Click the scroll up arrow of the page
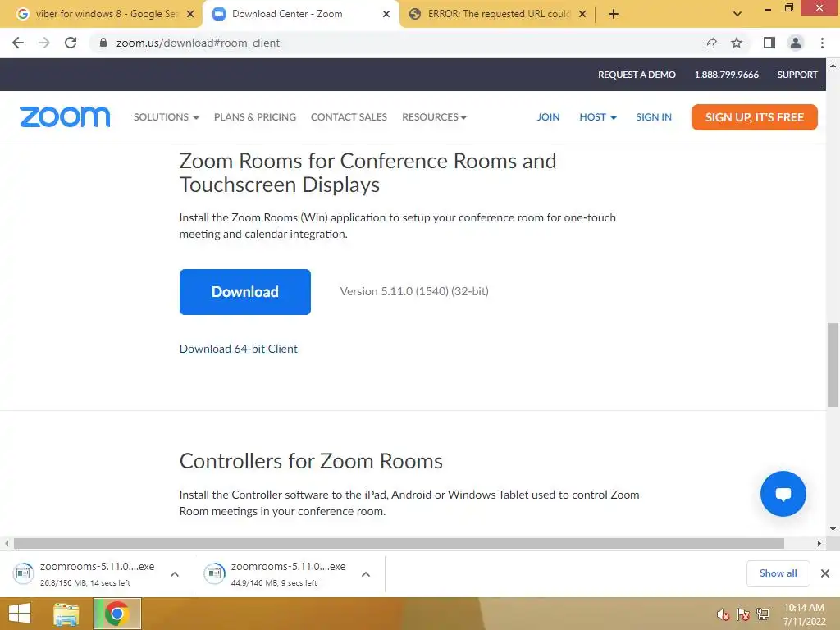This screenshot has width=840, height=630. tap(833, 66)
